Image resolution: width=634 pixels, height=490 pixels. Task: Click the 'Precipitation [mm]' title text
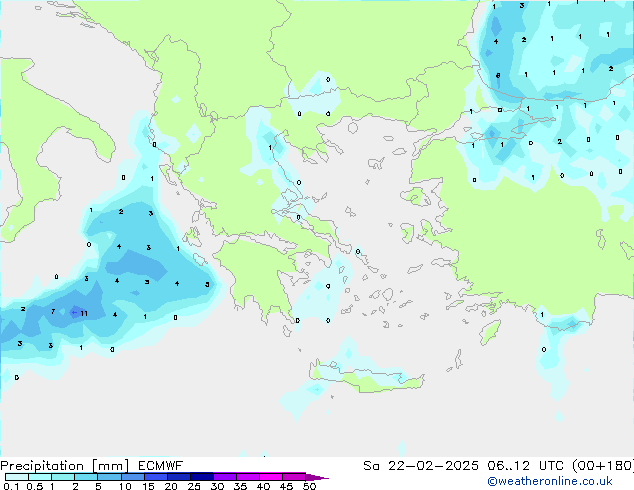(64, 466)
